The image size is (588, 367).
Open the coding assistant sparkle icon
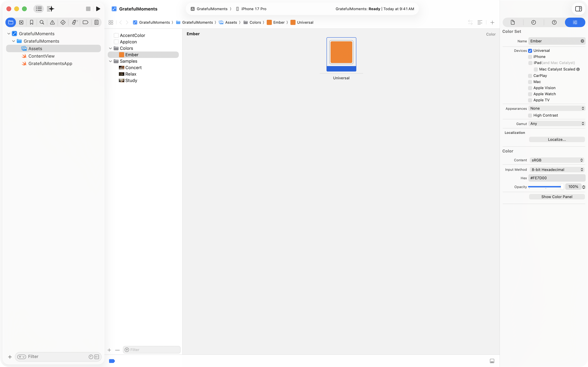[x=50, y=9]
